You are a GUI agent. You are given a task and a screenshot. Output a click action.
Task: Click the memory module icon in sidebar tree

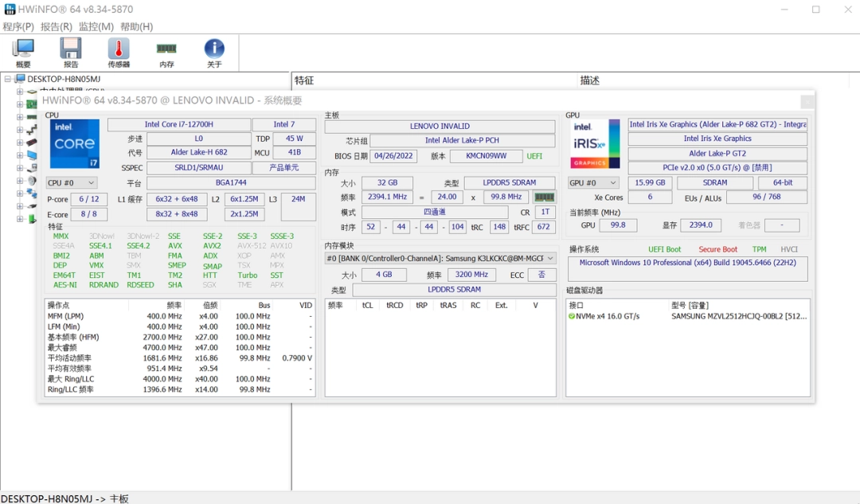[33, 117]
